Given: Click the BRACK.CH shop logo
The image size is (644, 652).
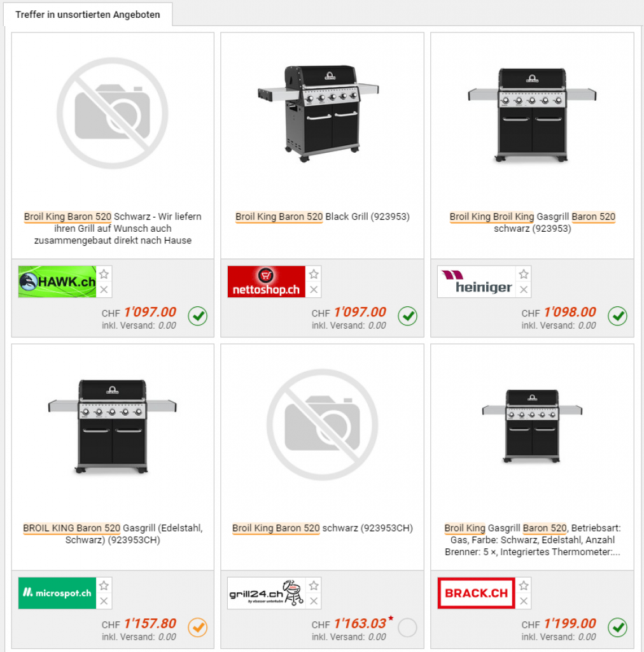Looking at the screenshot, I should click(476, 593).
